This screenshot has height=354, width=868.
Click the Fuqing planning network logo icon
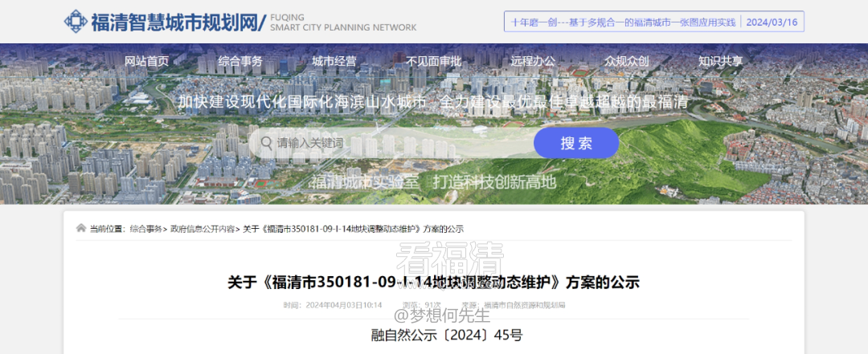tap(75, 22)
